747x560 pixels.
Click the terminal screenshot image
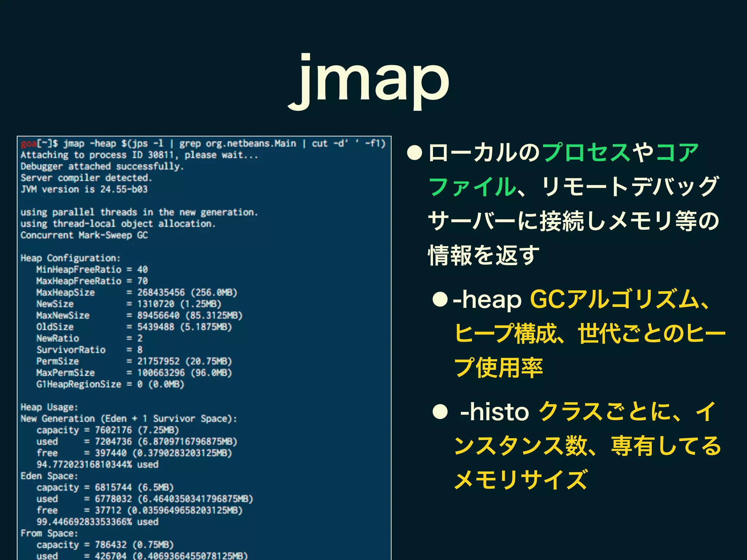tap(204, 348)
